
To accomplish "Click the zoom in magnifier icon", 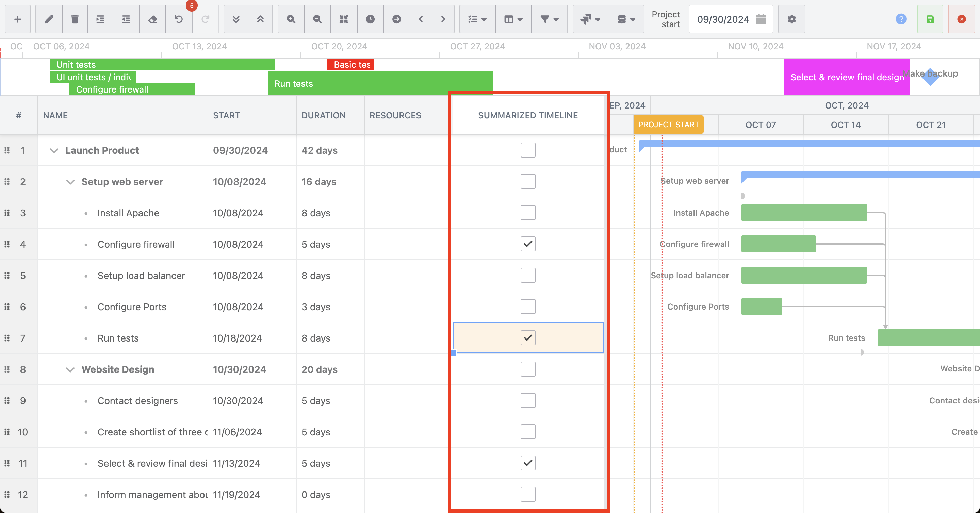I will [291, 19].
